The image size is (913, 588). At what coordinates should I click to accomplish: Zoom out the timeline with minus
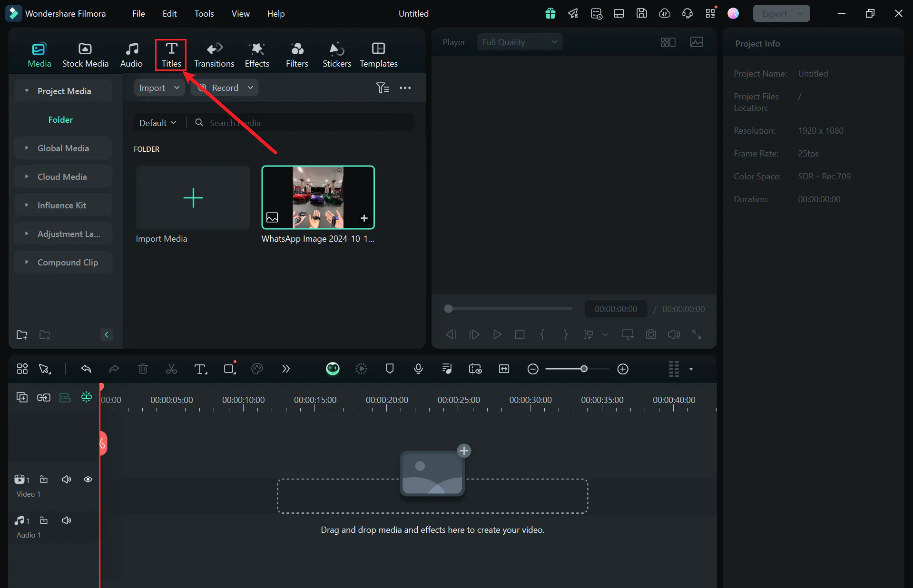[x=533, y=369]
